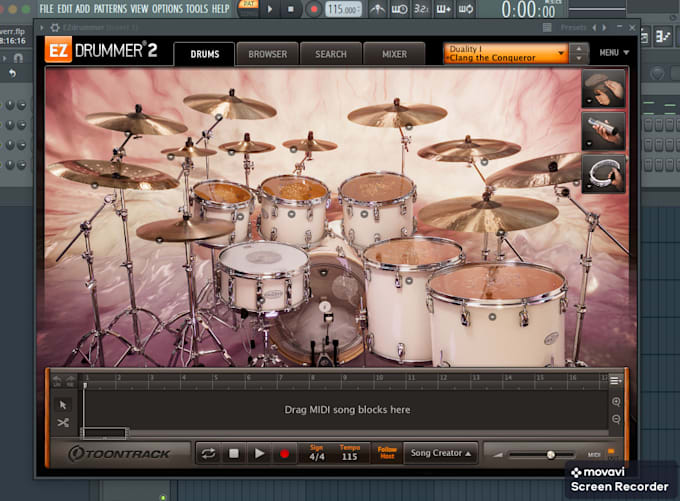Click the FL Studio undo arrow icon
The width and height of the screenshot is (680, 501).
(12, 73)
